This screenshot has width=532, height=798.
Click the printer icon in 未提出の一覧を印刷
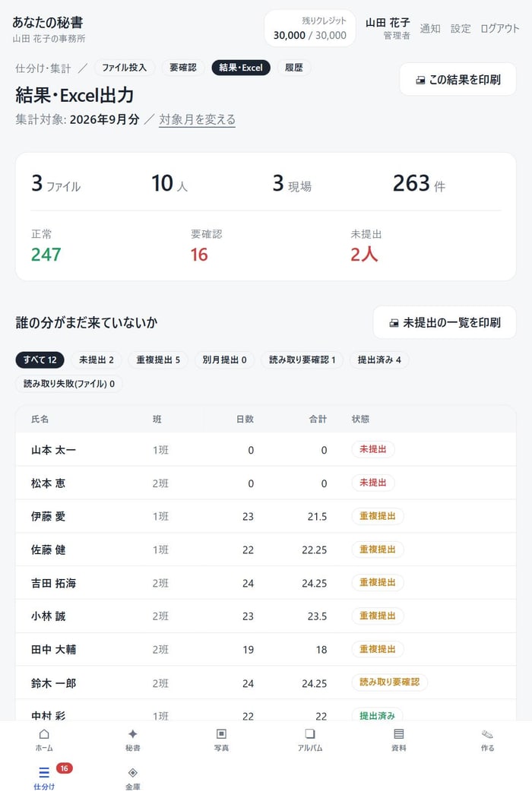click(394, 323)
